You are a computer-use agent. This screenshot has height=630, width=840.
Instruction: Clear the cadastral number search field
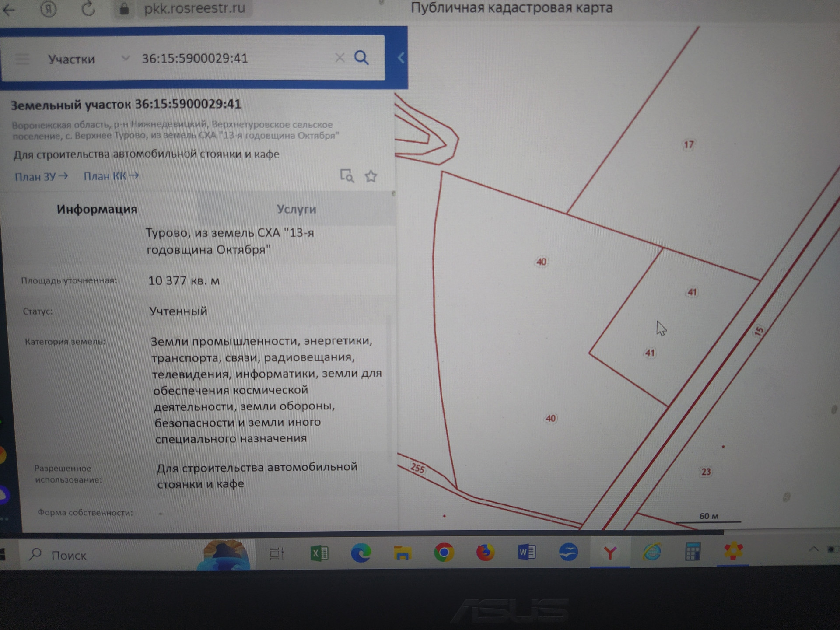tap(339, 58)
